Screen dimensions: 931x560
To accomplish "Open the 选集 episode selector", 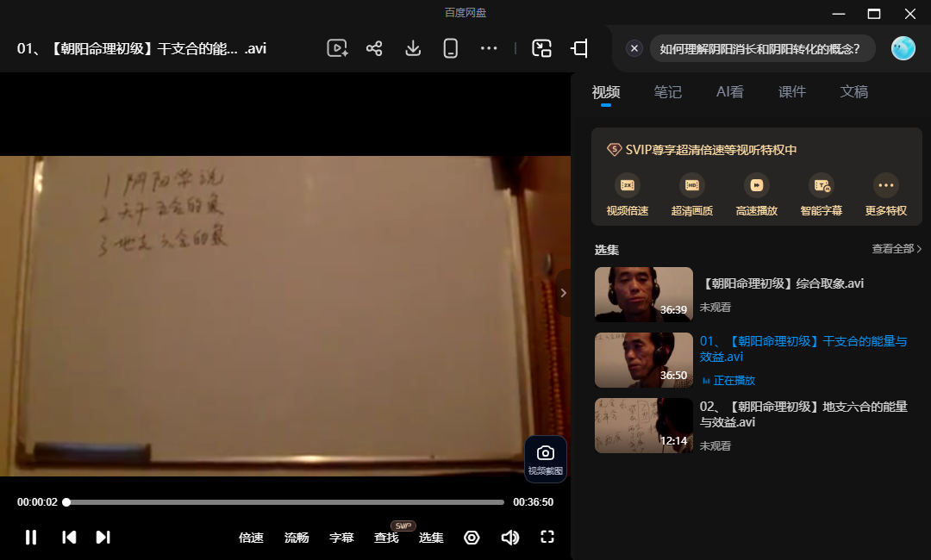I will (x=431, y=538).
